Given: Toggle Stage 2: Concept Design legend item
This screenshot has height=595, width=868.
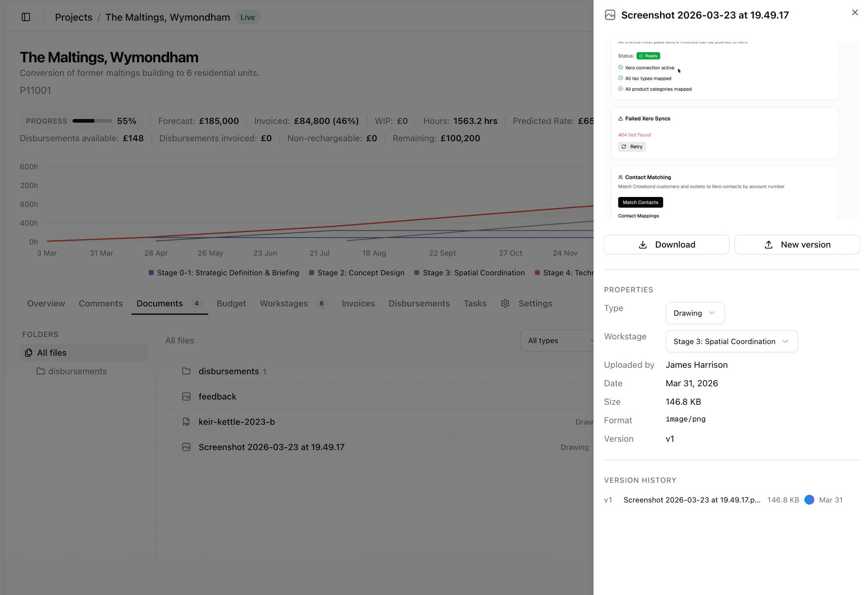Looking at the screenshot, I should 357,273.
